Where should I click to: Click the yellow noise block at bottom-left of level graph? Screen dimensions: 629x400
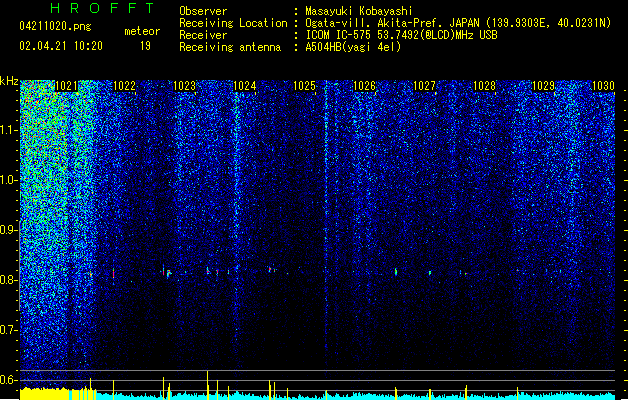point(44,394)
